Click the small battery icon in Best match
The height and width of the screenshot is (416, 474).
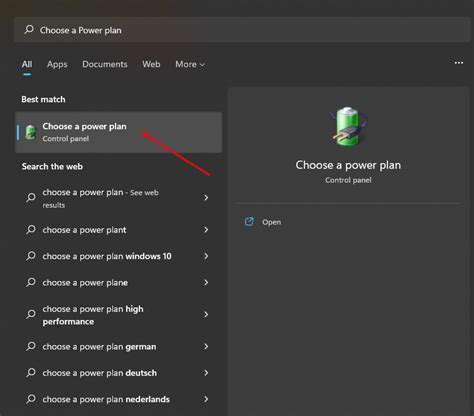pyautogui.click(x=31, y=132)
